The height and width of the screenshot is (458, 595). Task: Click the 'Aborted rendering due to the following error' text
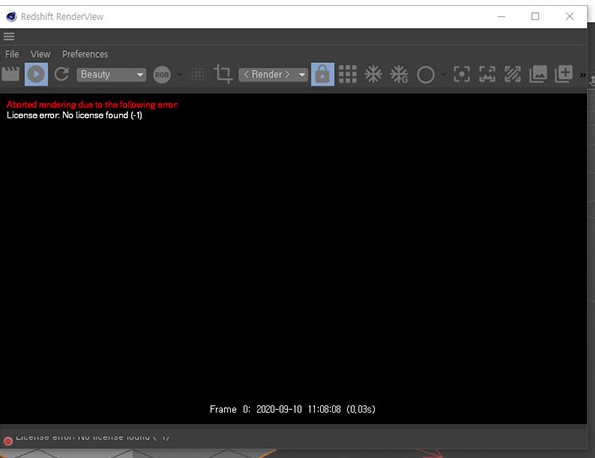(92, 104)
